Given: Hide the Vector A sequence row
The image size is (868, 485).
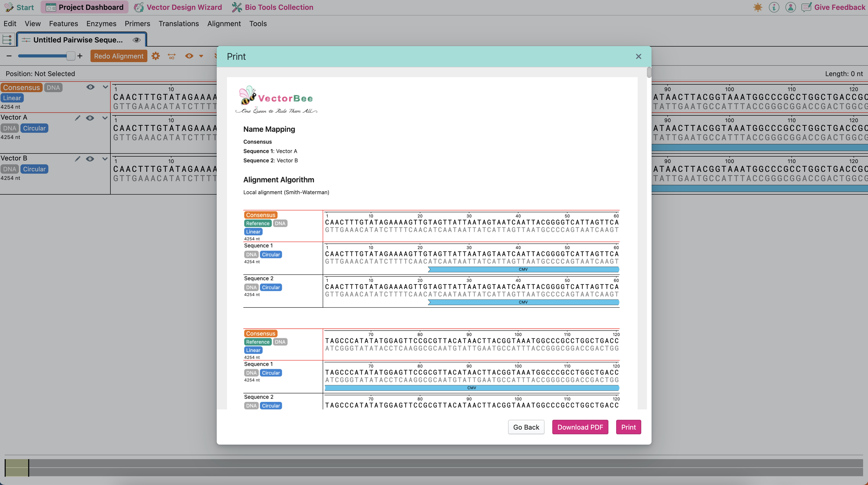Looking at the screenshot, I should coord(90,118).
